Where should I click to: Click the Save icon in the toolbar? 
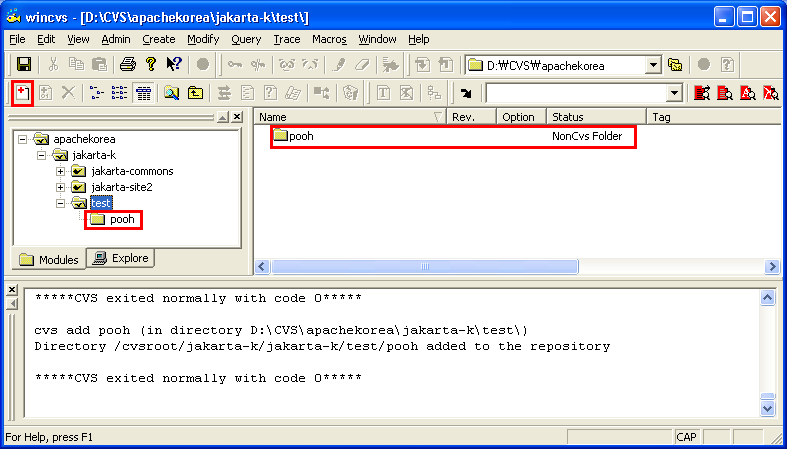click(22, 65)
